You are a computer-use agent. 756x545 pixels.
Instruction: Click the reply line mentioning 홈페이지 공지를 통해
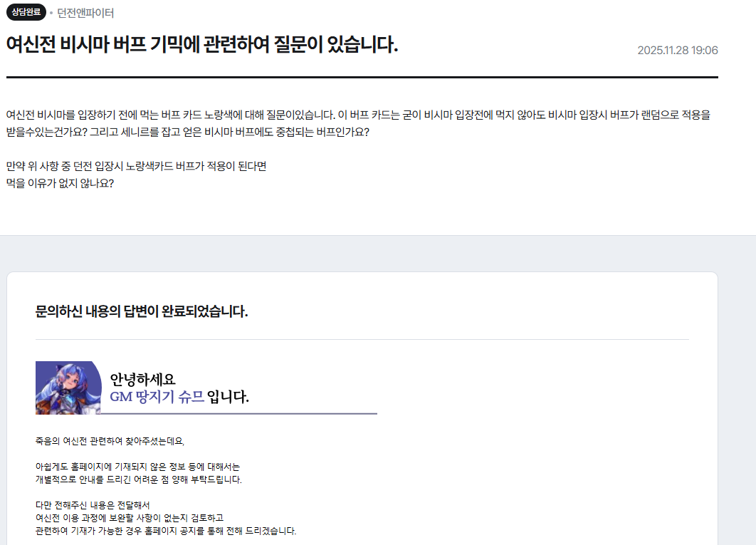click(x=165, y=531)
